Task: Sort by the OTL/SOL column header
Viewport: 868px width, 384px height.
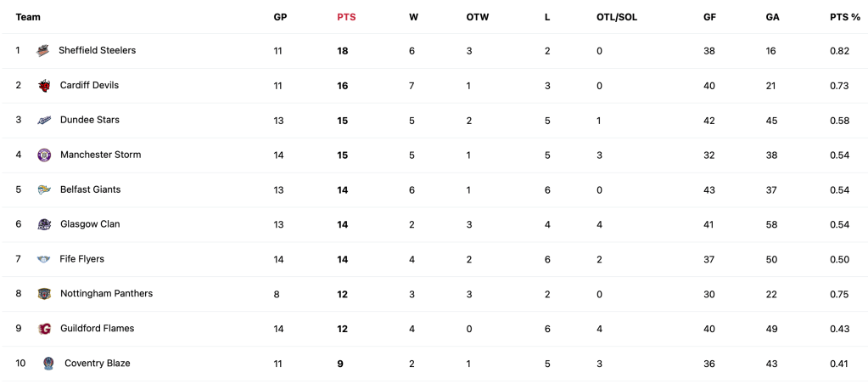Action: (x=616, y=17)
